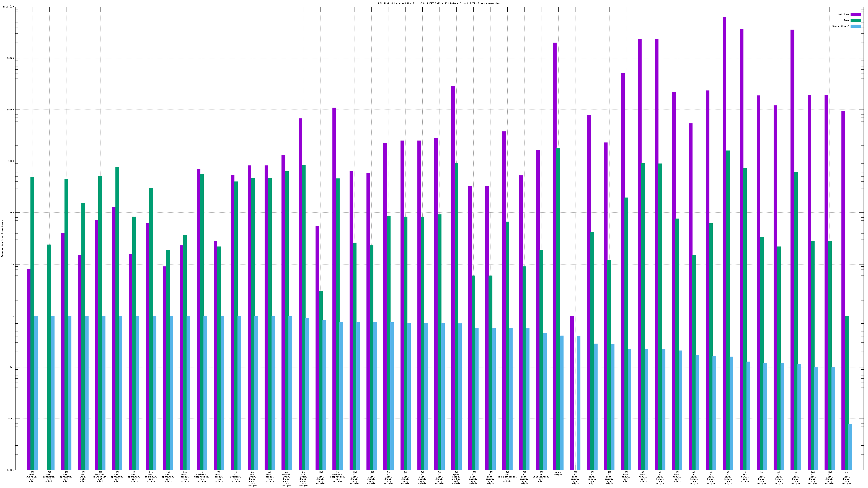
Task: Select the shortest blue bar at far right
Action: (850, 447)
